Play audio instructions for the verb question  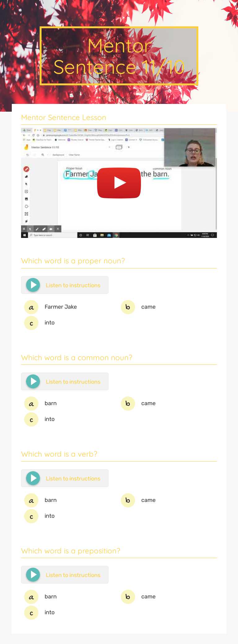33,478
